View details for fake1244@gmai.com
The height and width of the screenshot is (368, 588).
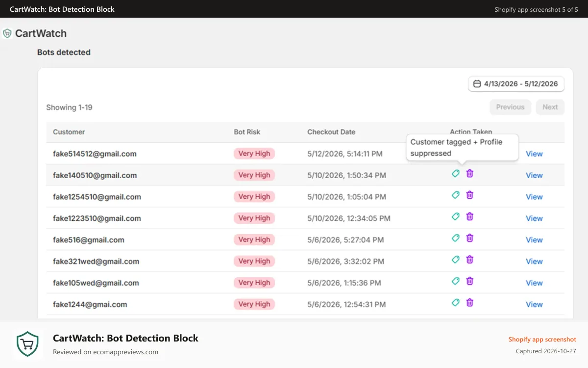pyautogui.click(x=534, y=305)
